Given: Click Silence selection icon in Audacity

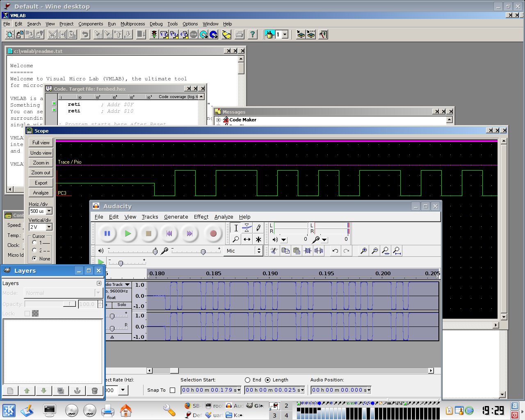Looking at the screenshot, I should [x=319, y=251].
